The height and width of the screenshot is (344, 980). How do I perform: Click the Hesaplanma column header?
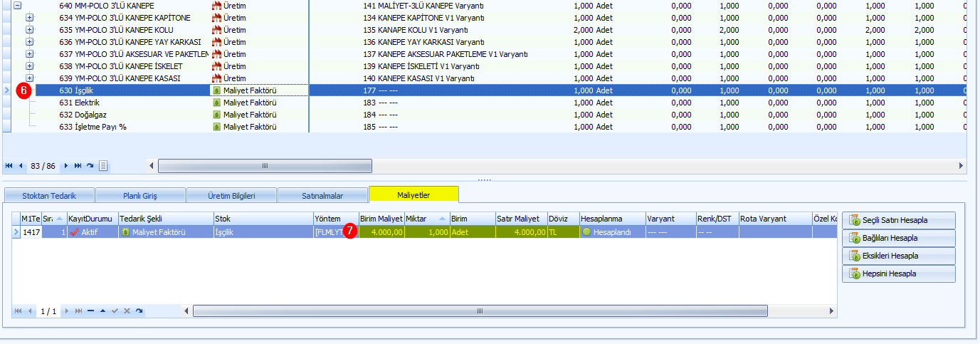click(x=613, y=219)
